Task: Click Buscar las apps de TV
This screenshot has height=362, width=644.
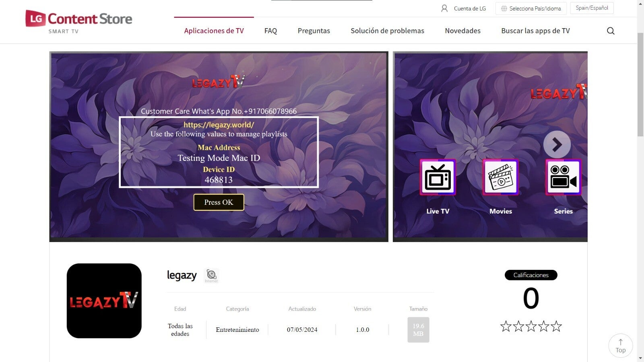Action: (x=535, y=31)
